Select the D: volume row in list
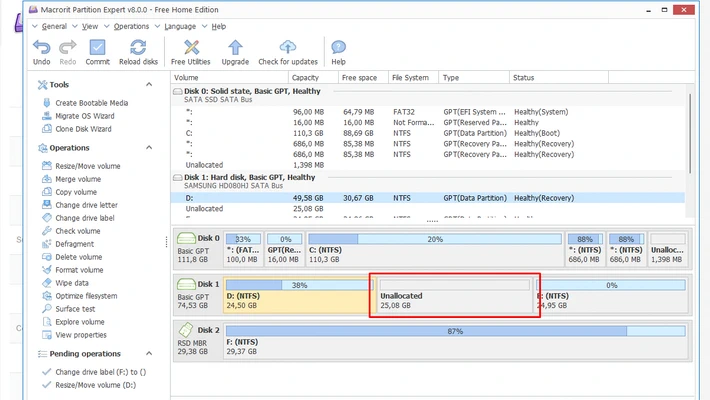The image size is (710, 400). coord(428,198)
